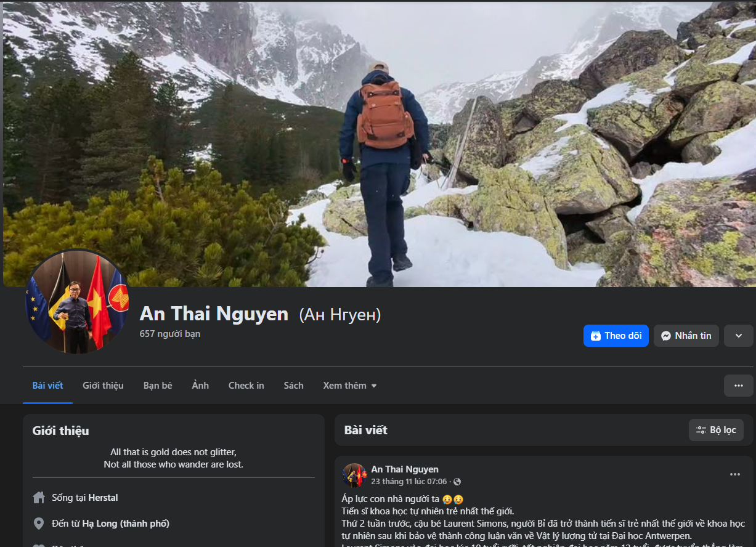Click the home icon beside Sống tại

click(x=39, y=498)
